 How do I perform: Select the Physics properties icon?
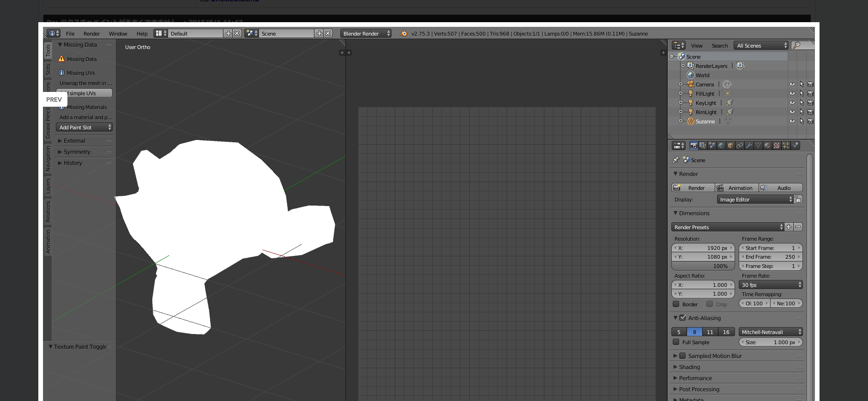[795, 146]
